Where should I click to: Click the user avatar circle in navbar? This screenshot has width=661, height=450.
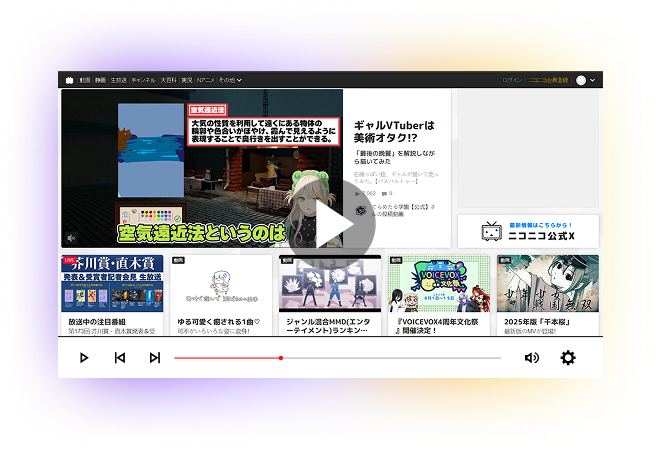[x=581, y=80]
